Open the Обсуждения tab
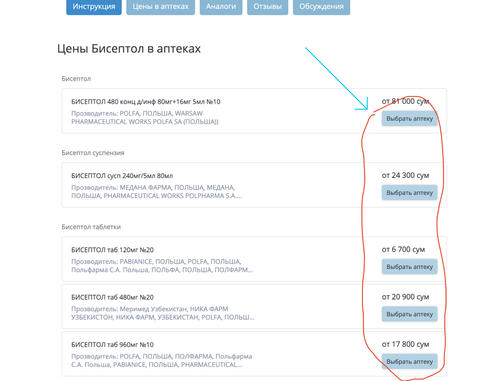Viewport: 500px width, 381px height. 321,7
